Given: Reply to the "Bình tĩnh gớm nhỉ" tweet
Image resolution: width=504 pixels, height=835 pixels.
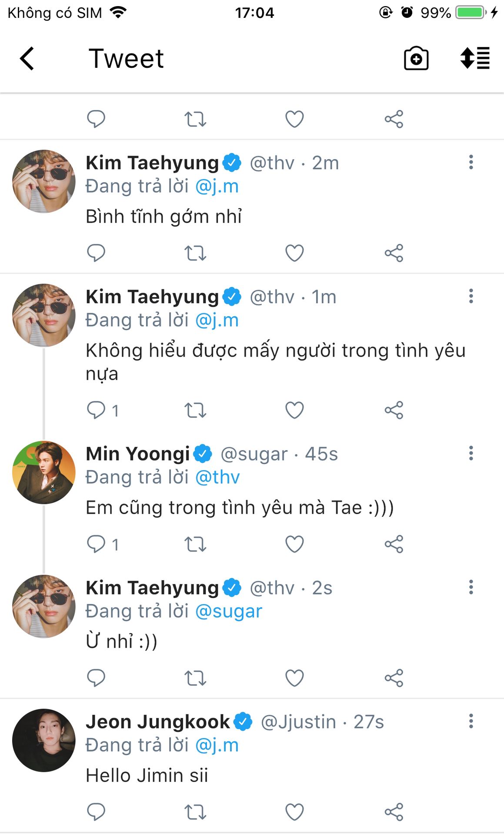Looking at the screenshot, I should [96, 253].
